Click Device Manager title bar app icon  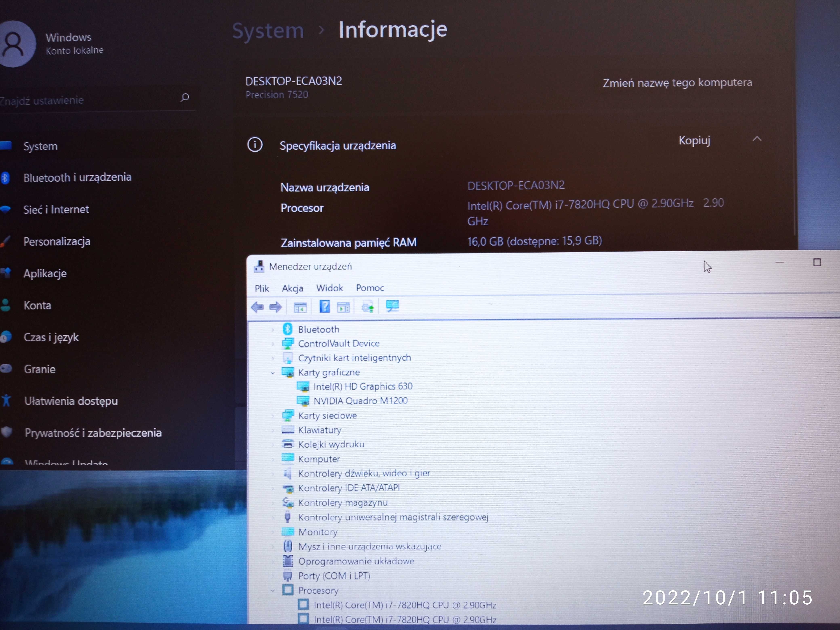[x=259, y=266]
